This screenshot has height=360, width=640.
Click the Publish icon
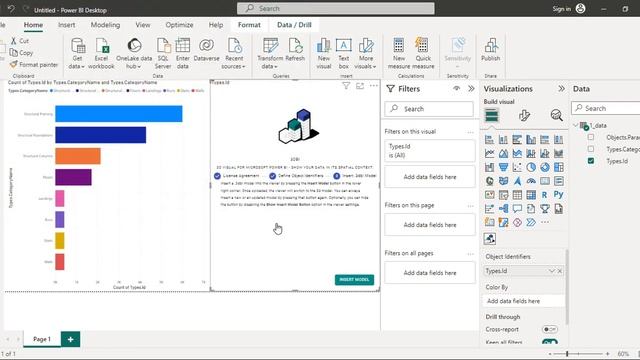(491, 46)
